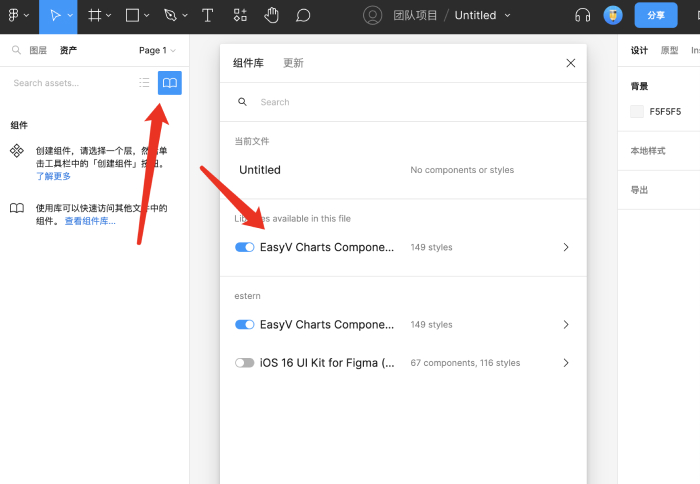Image resolution: width=700 pixels, height=484 pixels.
Task: Open Untitled file name dropdown
Action: click(x=507, y=15)
